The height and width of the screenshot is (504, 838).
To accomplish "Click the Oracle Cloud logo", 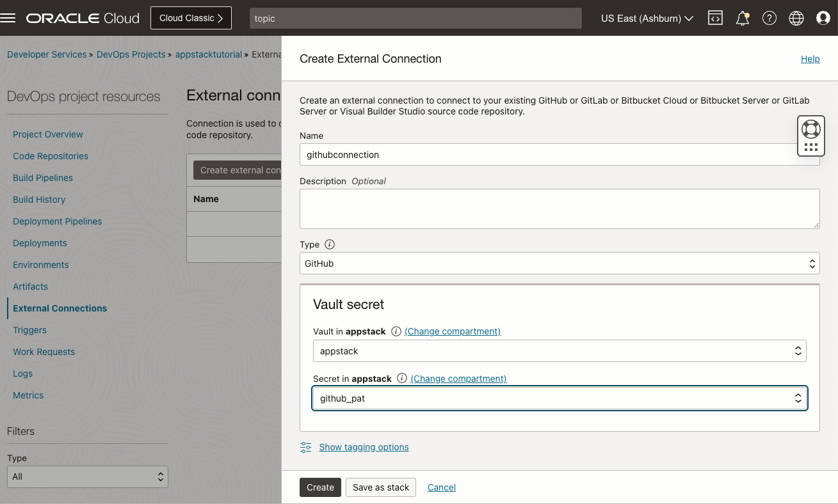I will click(x=83, y=18).
